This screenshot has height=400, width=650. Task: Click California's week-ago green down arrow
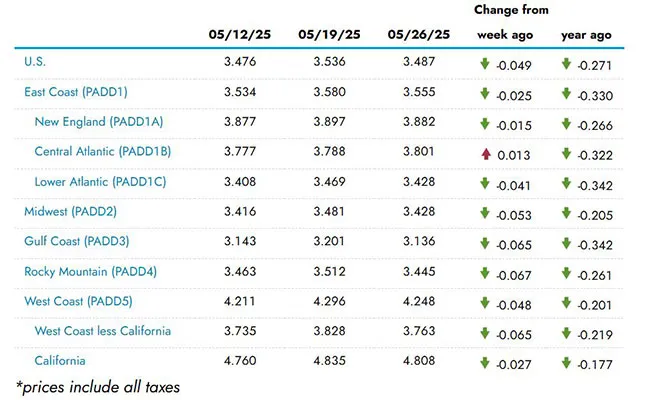point(485,363)
